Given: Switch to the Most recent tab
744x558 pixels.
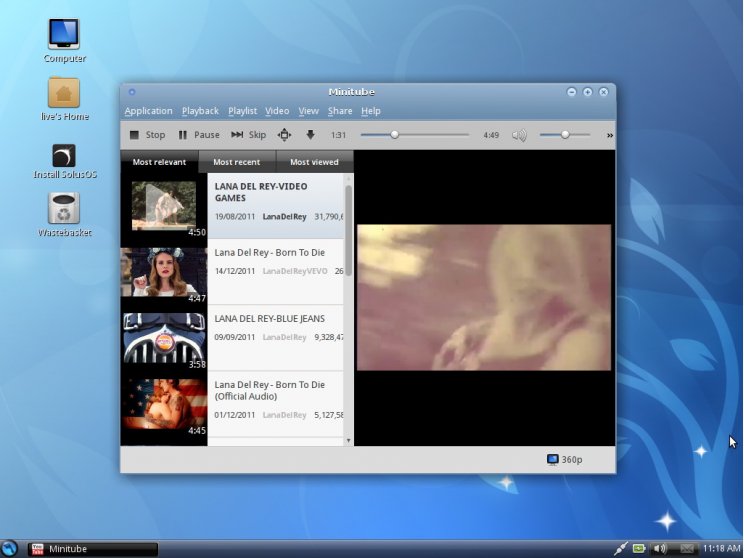Looking at the screenshot, I should (x=237, y=162).
